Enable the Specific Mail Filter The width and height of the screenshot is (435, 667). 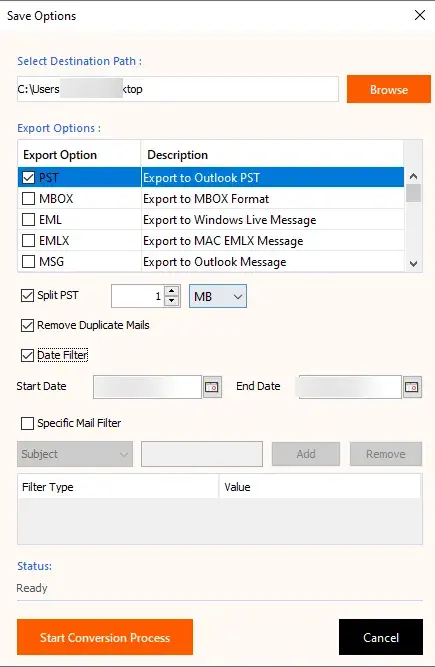pyautogui.click(x=27, y=423)
